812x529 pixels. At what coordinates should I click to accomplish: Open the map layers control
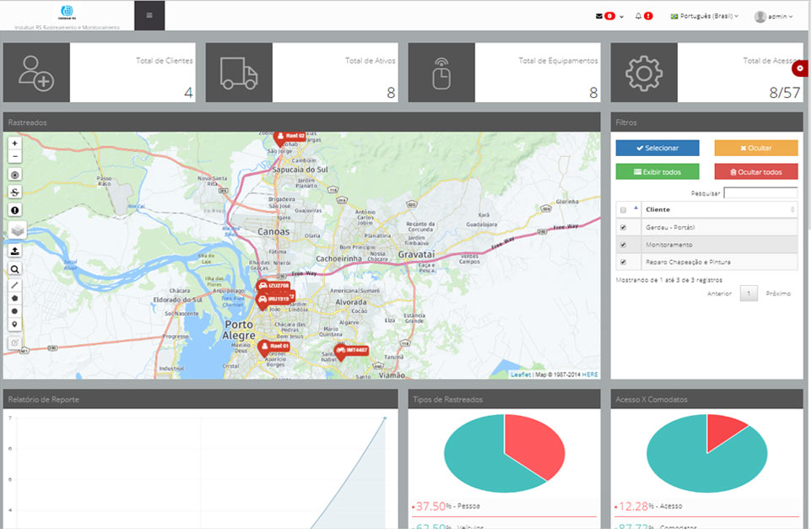click(18, 230)
